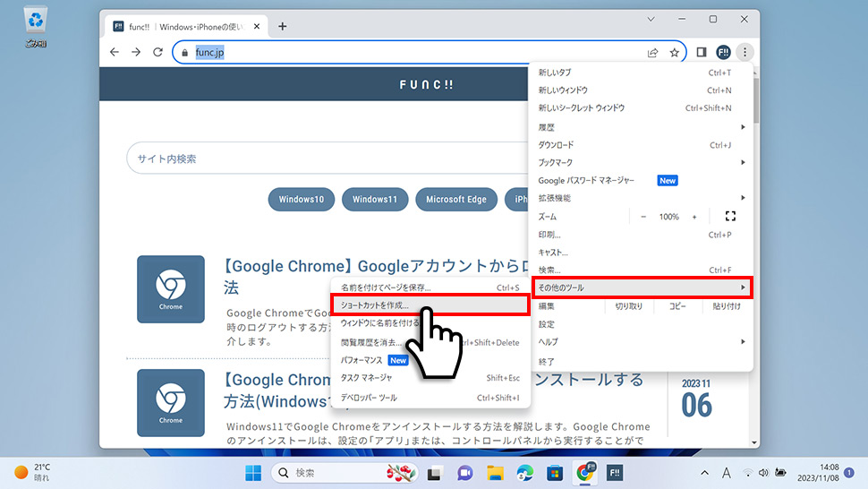Choose 終了 to quit Chrome

pyautogui.click(x=641, y=362)
